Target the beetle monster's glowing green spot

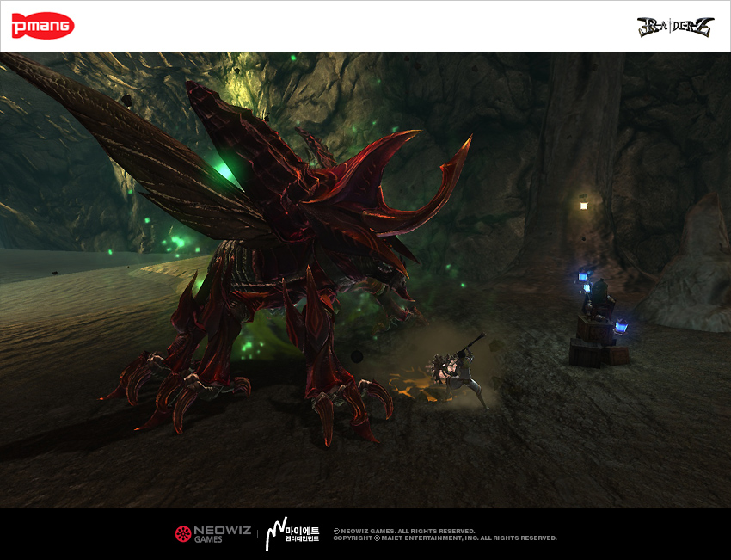click(x=224, y=172)
